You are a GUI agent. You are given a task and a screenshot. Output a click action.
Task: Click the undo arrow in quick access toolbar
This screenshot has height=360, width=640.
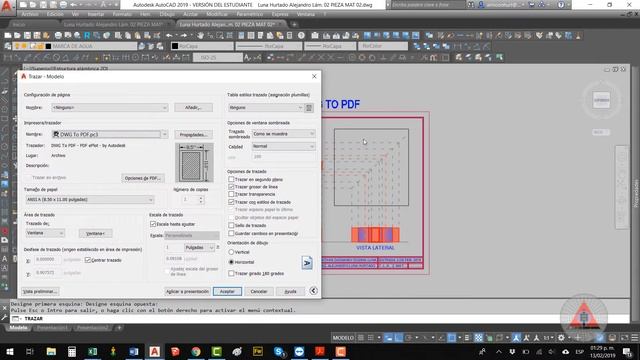point(73,5)
